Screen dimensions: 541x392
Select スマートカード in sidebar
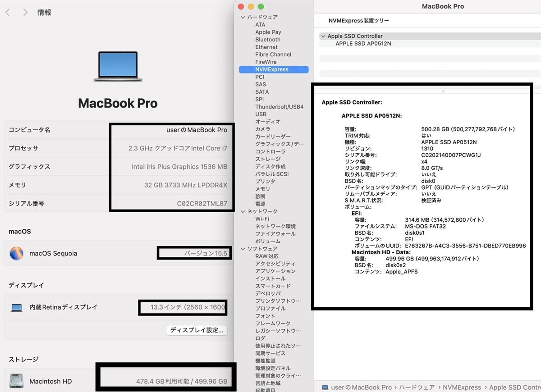click(273, 286)
